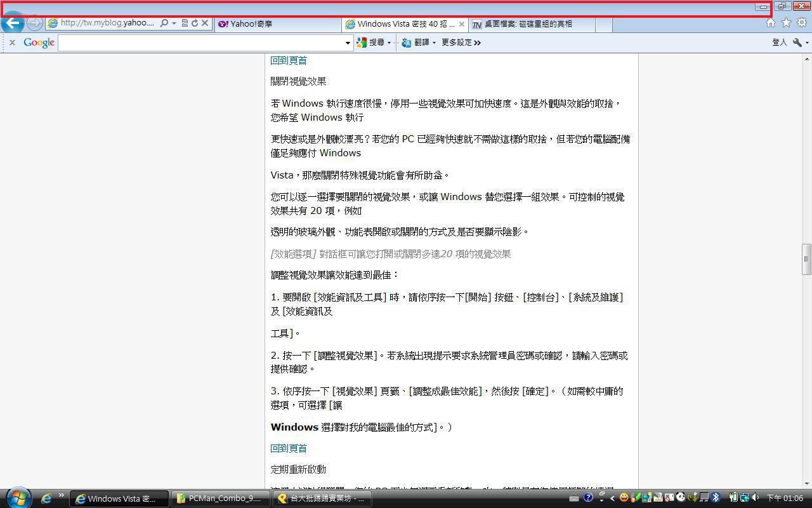Click Safely Remove Hardware tray icon
The height and width of the screenshot is (508, 812).
point(693,498)
